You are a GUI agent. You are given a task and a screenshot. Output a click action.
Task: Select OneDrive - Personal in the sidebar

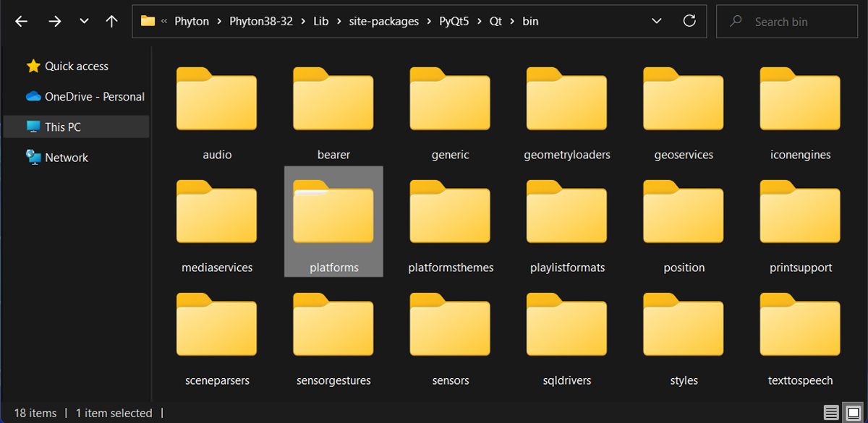85,96
